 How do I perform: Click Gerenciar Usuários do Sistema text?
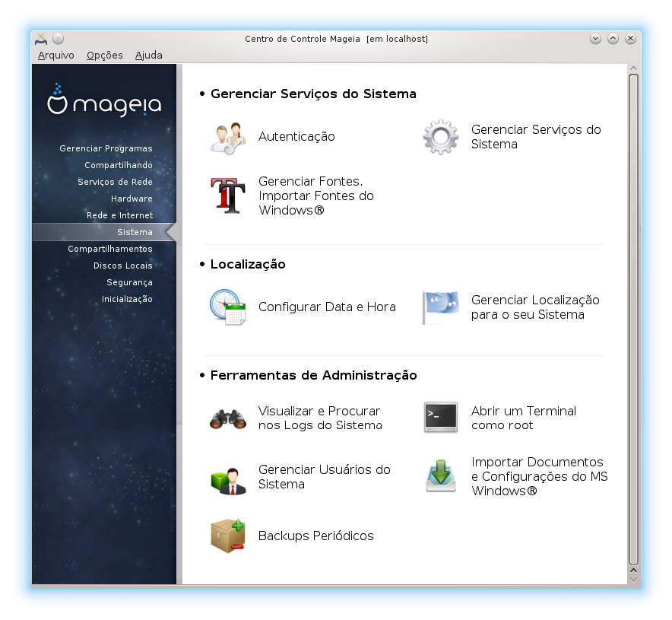324,477
